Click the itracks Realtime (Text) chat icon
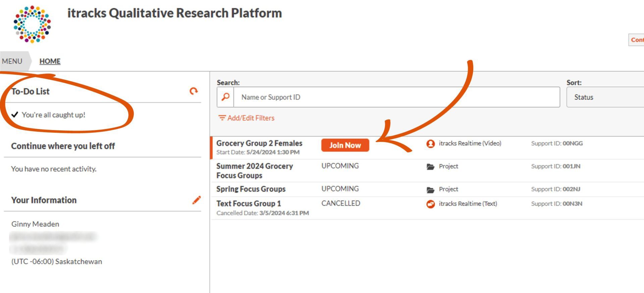 click(x=430, y=204)
